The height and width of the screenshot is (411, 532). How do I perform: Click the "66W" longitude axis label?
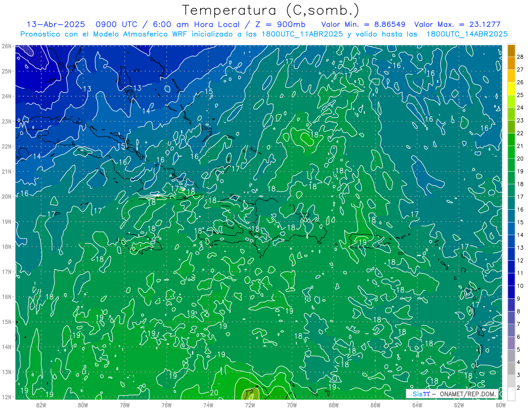pyautogui.click(x=376, y=405)
